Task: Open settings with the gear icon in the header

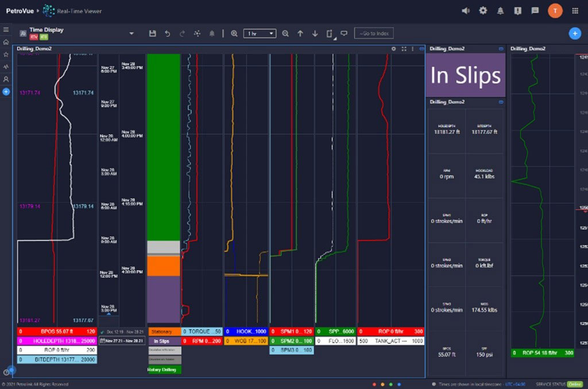Action: (483, 10)
